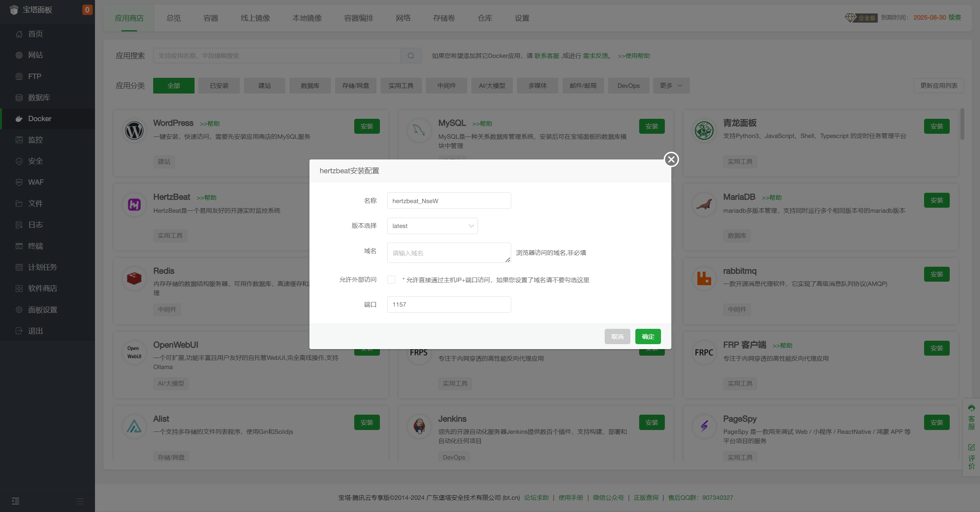Click the MariaDB seal logo
Viewport: 980px width, 512px height.
[x=704, y=205]
